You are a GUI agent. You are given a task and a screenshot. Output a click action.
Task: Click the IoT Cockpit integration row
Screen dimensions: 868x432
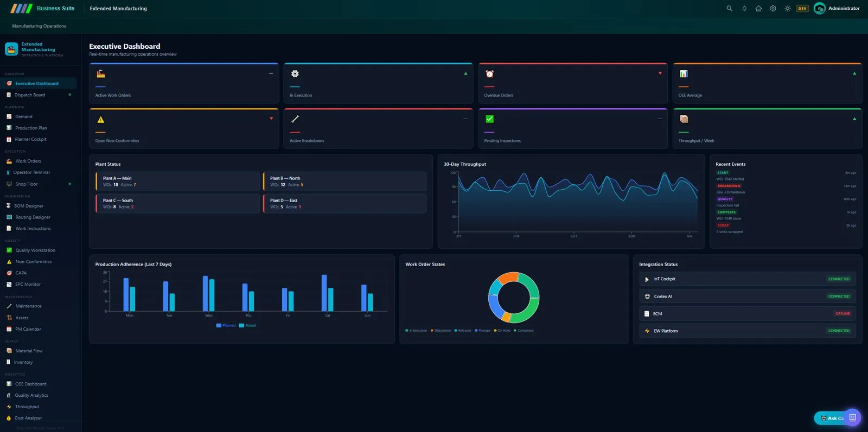tap(748, 279)
